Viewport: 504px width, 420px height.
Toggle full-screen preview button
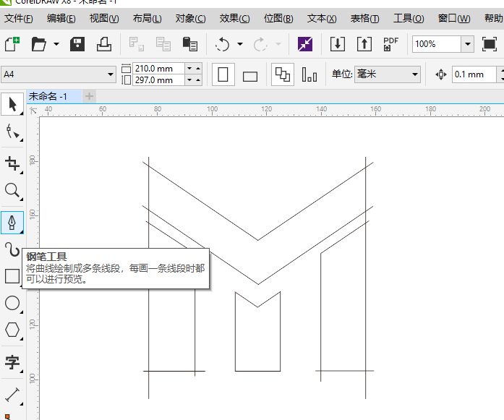click(490, 45)
